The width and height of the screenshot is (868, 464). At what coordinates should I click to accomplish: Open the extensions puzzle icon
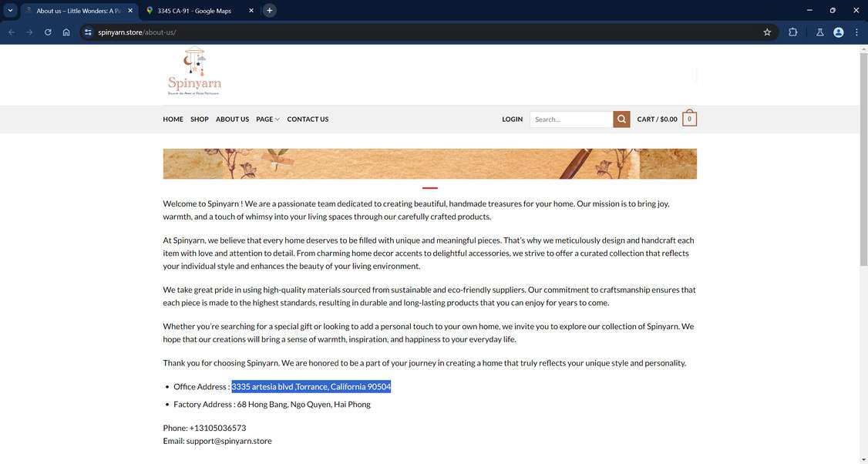792,32
